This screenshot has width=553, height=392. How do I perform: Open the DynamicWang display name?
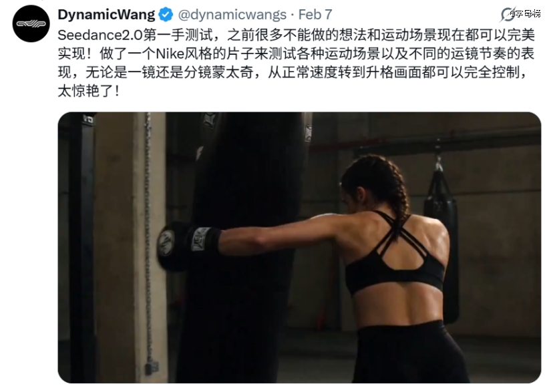pos(106,15)
